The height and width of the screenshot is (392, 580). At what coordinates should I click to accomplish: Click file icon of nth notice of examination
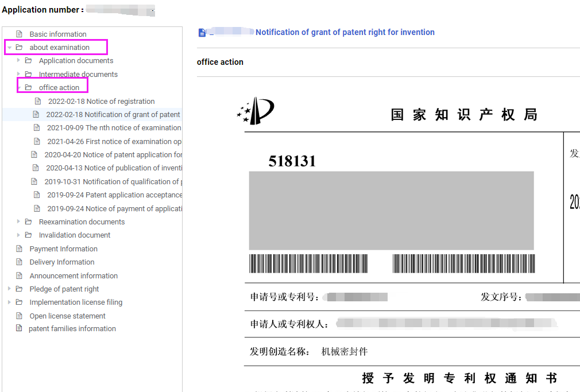click(37, 127)
